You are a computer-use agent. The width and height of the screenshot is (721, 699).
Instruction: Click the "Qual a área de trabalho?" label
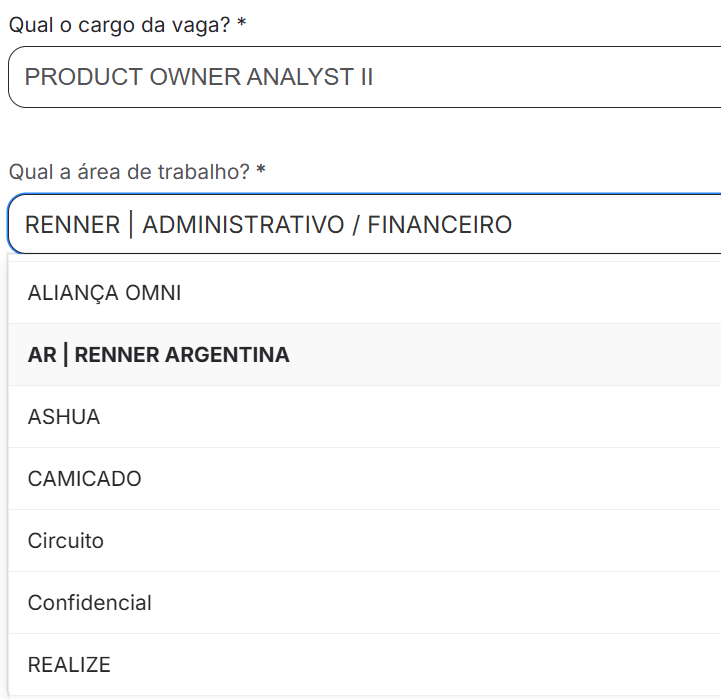pyautogui.click(x=129, y=172)
